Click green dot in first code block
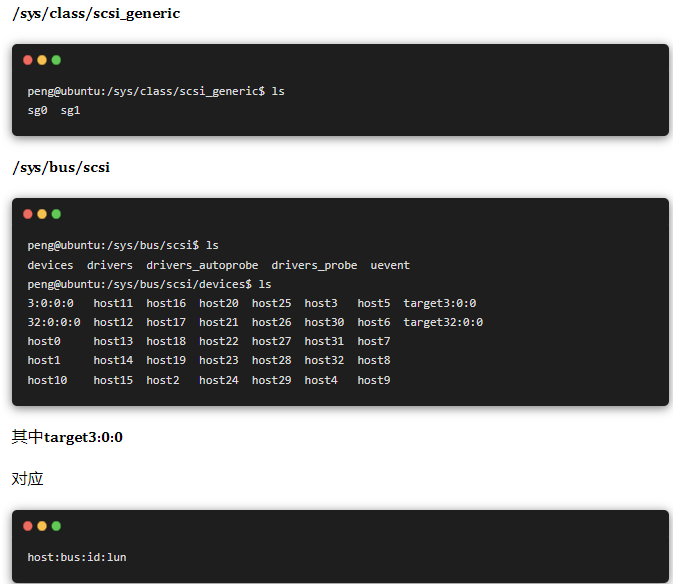Image resolution: width=673 pixels, height=584 pixels. coord(56,60)
